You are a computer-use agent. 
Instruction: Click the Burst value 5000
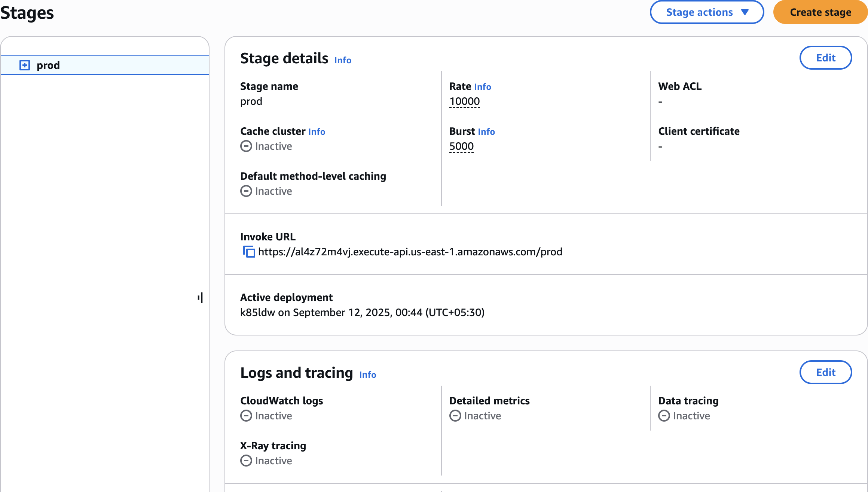click(461, 146)
